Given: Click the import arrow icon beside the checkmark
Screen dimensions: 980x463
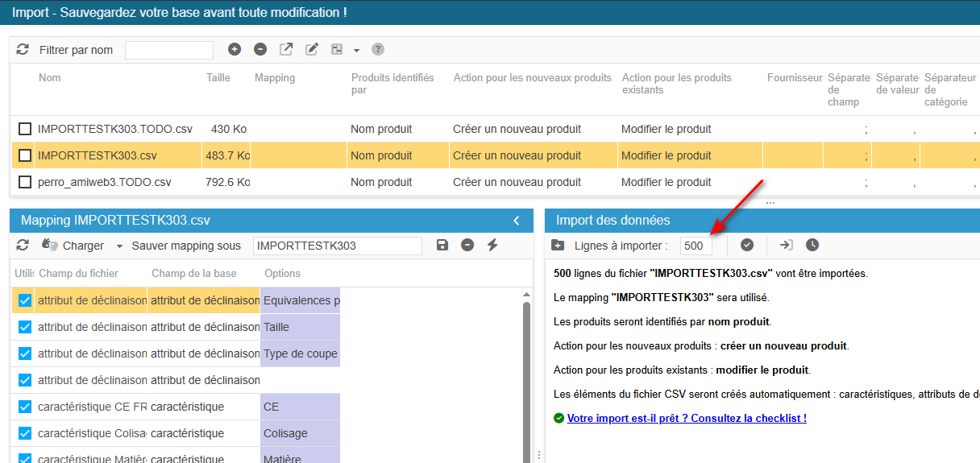Looking at the screenshot, I should point(787,245).
